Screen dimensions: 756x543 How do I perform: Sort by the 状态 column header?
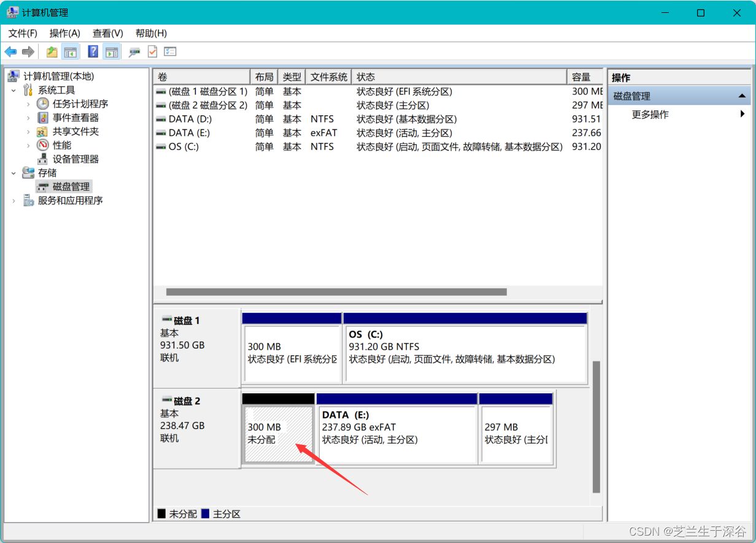pos(460,77)
